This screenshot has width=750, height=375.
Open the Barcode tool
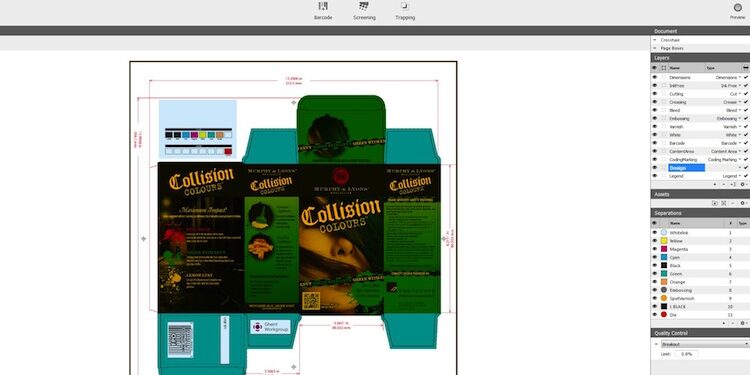pos(323,11)
